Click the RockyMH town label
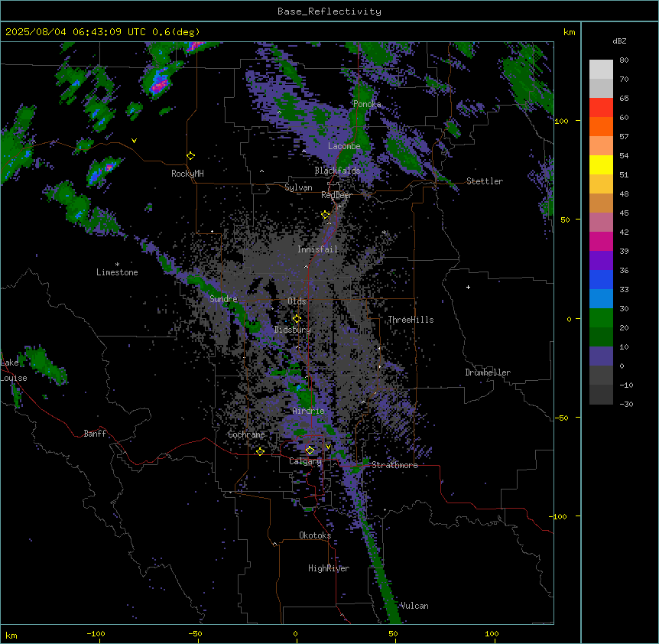 click(187, 174)
